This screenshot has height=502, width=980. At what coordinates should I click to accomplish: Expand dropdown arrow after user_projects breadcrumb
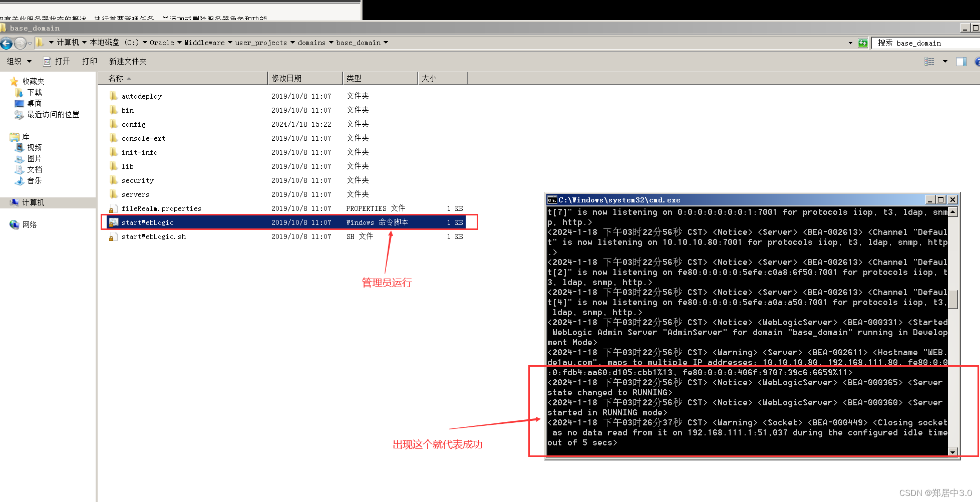(292, 43)
